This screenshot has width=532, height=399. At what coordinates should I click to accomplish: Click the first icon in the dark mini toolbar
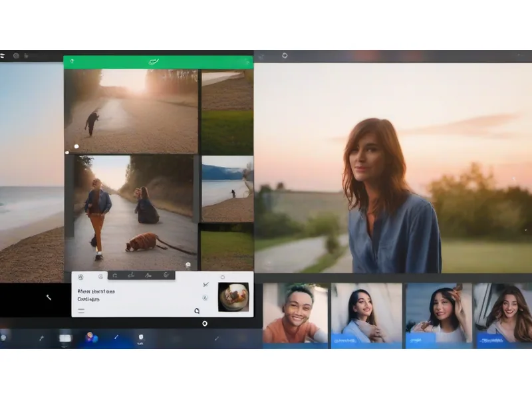coord(115,275)
